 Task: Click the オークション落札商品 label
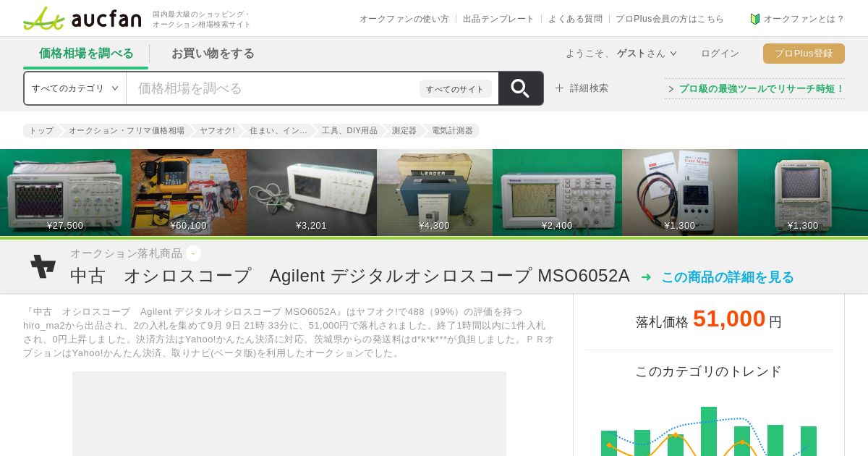coord(127,253)
